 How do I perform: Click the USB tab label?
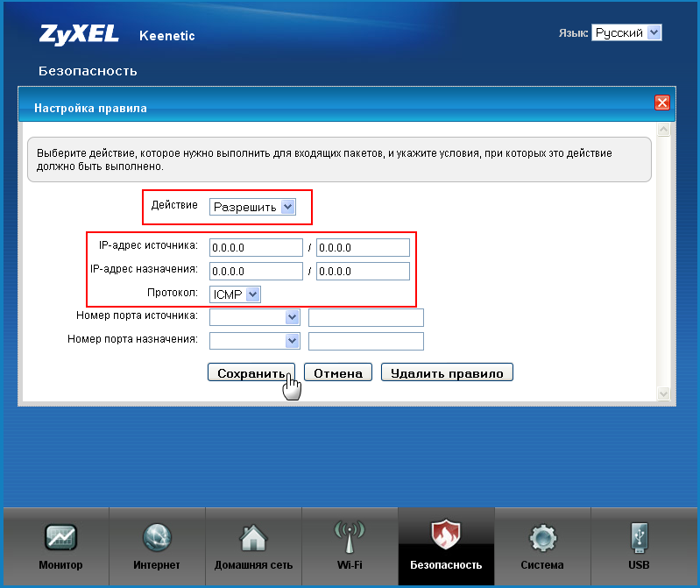pyautogui.click(x=639, y=565)
